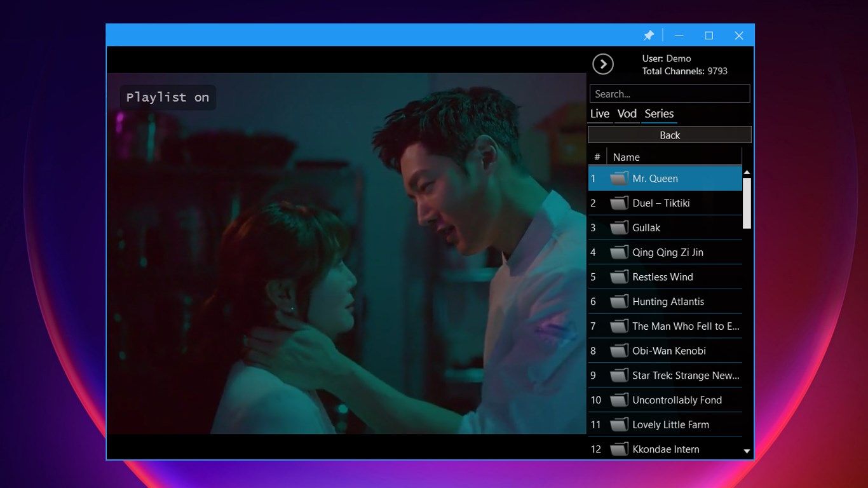Toggle the always-on-top pin
The width and height of the screenshot is (868, 488).
pos(649,36)
